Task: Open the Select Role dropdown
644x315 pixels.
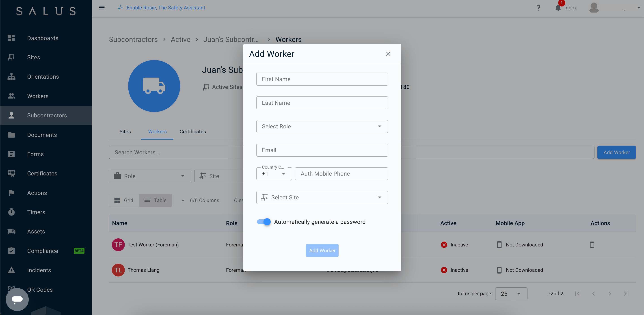Action: 322,126
